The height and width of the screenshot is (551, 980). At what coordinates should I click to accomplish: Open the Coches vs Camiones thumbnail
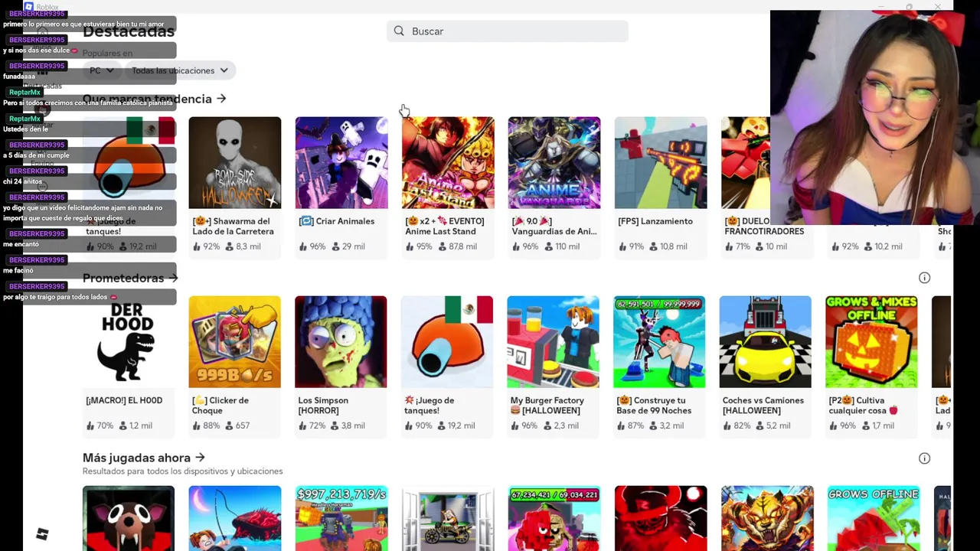[x=766, y=342]
